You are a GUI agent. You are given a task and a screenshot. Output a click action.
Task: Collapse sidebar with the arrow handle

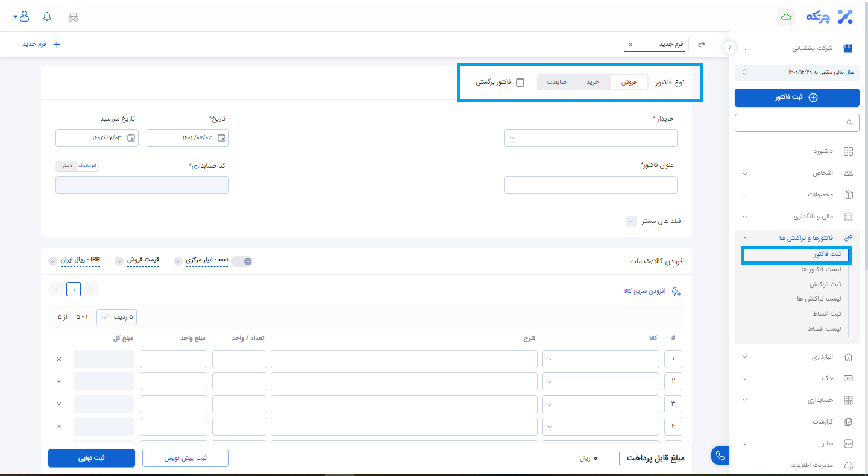coord(729,46)
